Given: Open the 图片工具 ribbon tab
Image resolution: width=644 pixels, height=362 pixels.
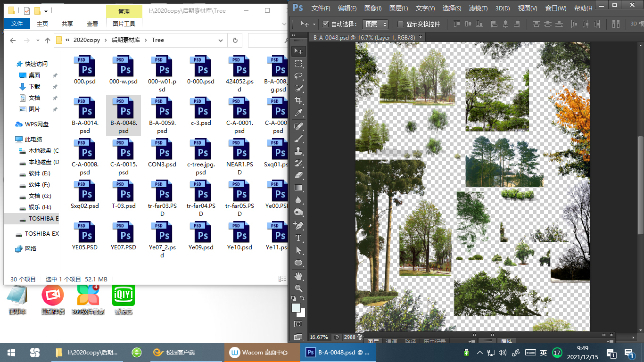Looking at the screenshot, I should pyautogui.click(x=124, y=24).
